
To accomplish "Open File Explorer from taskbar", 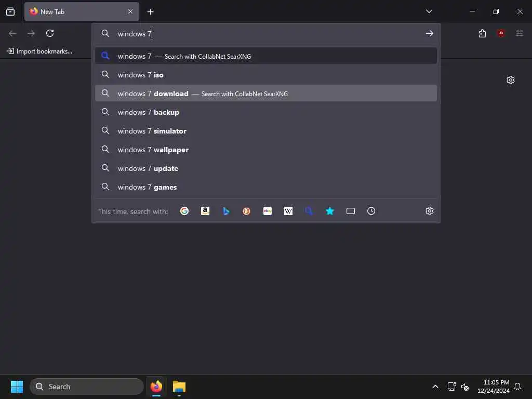I will [x=179, y=387].
